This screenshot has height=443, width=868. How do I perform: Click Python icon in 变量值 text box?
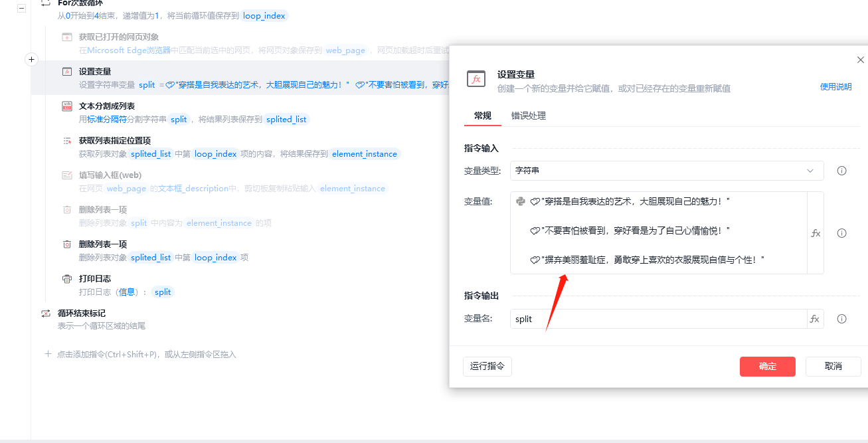click(521, 201)
